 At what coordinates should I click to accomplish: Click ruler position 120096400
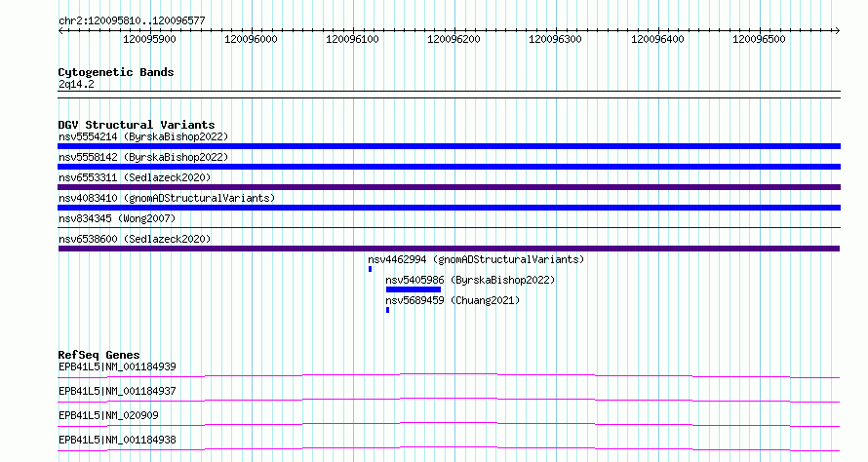tap(657, 39)
